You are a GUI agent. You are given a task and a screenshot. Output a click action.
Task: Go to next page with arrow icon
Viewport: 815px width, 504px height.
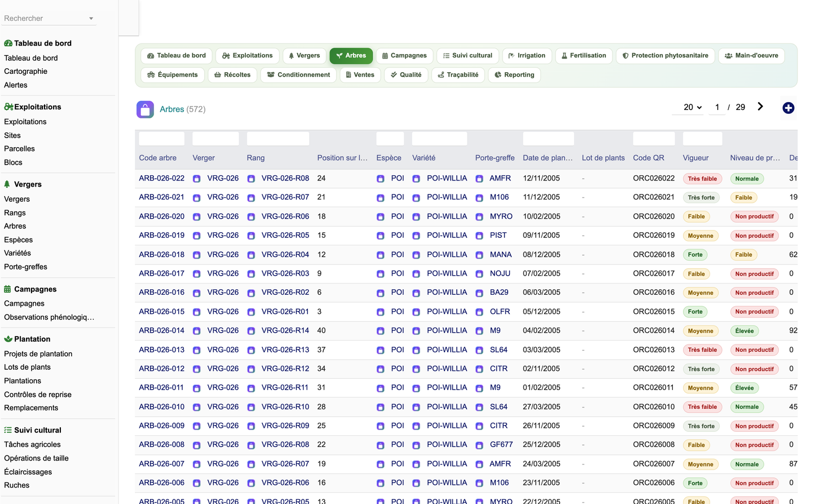click(x=760, y=107)
